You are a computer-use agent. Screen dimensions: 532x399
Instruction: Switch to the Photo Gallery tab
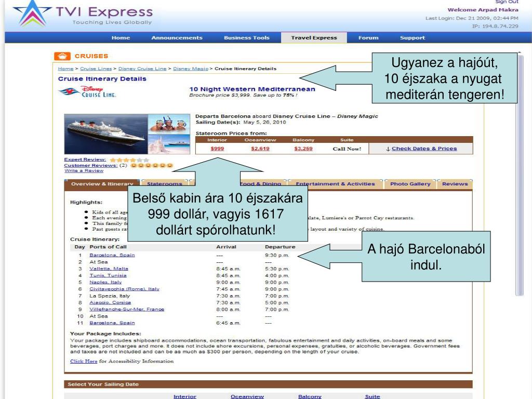click(x=410, y=184)
